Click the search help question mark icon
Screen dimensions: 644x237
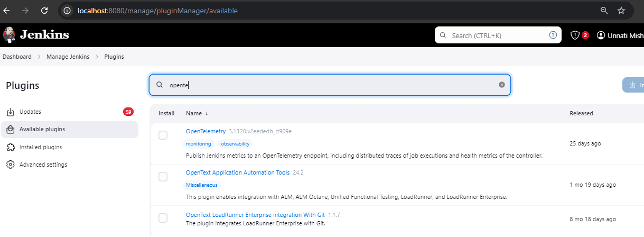553,35
